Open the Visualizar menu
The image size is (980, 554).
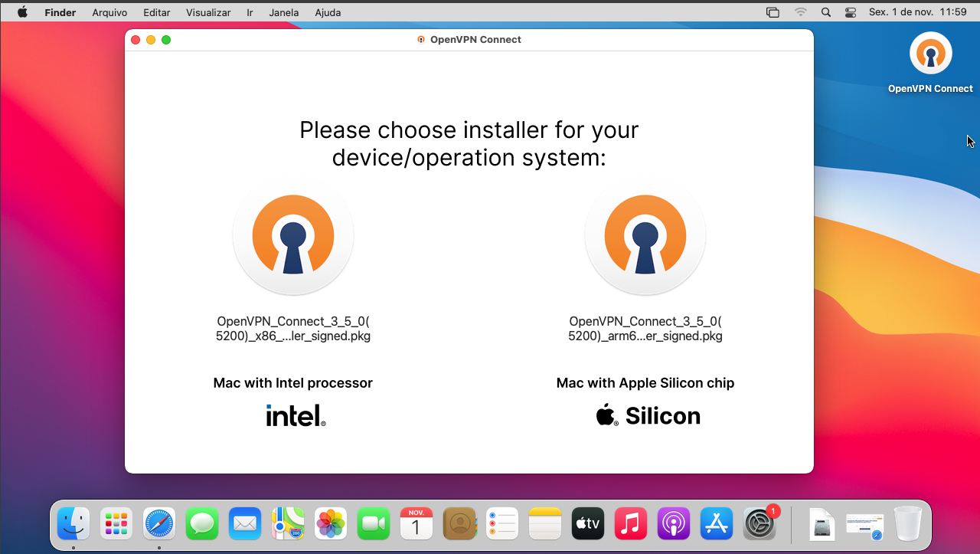208,12
